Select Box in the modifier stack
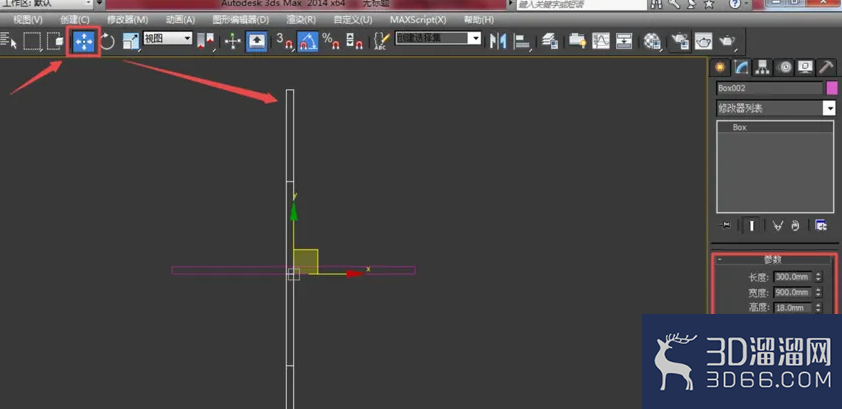 (x=776, y=128)
